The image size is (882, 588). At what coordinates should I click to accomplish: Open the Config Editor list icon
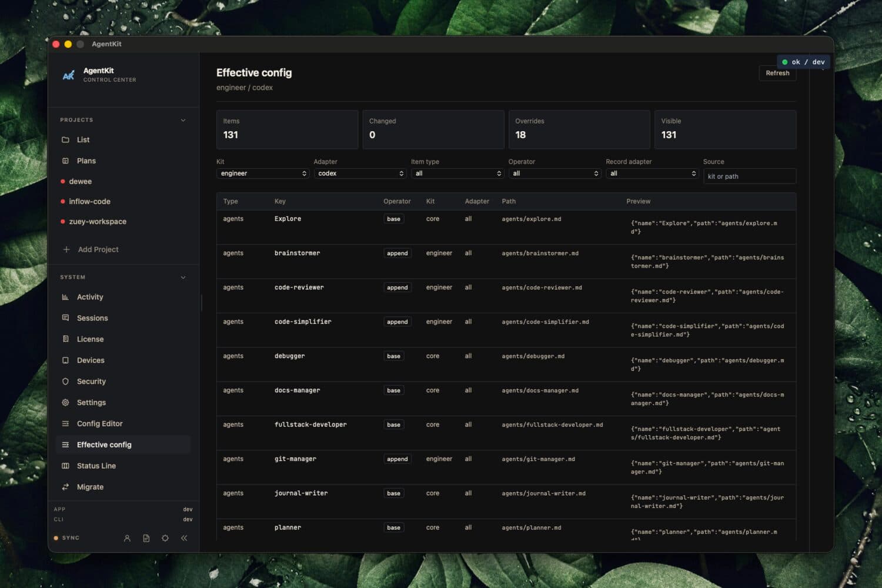65,424
